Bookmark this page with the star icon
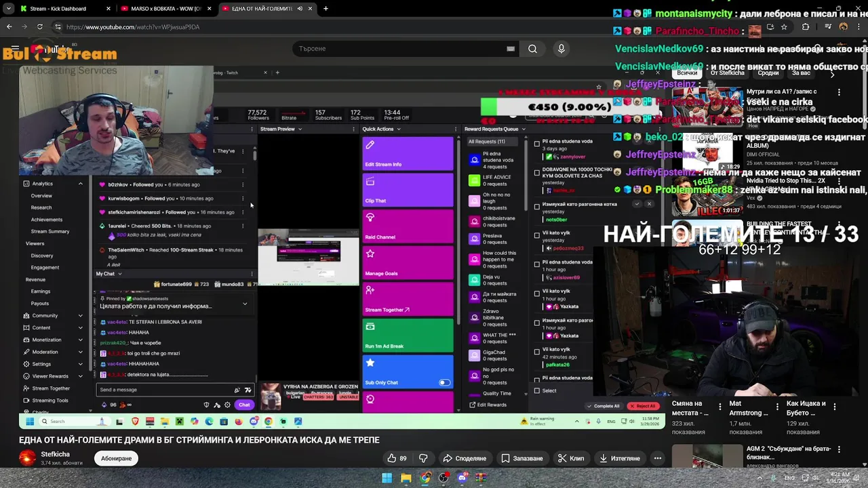The image size is (868, 488). pyautogui.click(x=784, y=27)
